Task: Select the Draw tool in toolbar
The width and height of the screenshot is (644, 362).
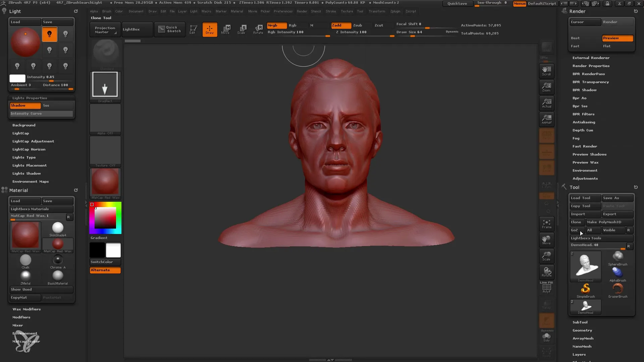Action: (209, 29)
